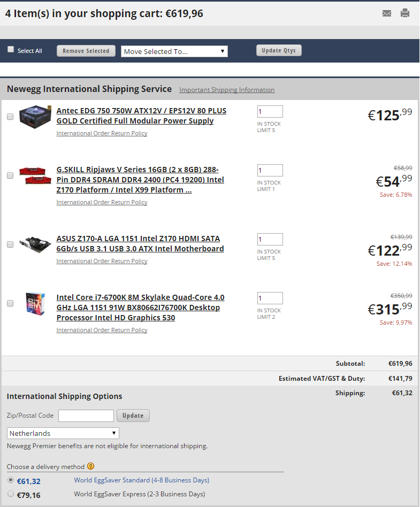Open return policy link under Intel item
The width and height of the screenshot is (420, 507).
tap(102, 330)
